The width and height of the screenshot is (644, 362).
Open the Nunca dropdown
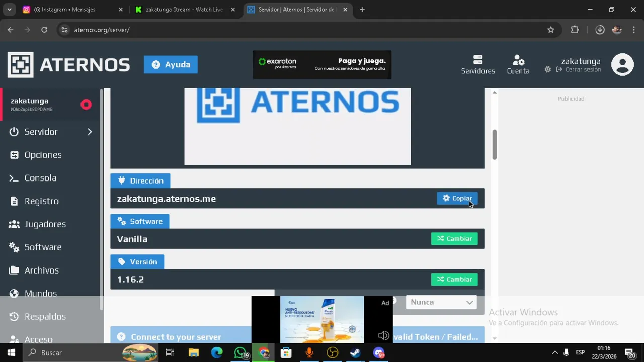[x=441, y=302]
